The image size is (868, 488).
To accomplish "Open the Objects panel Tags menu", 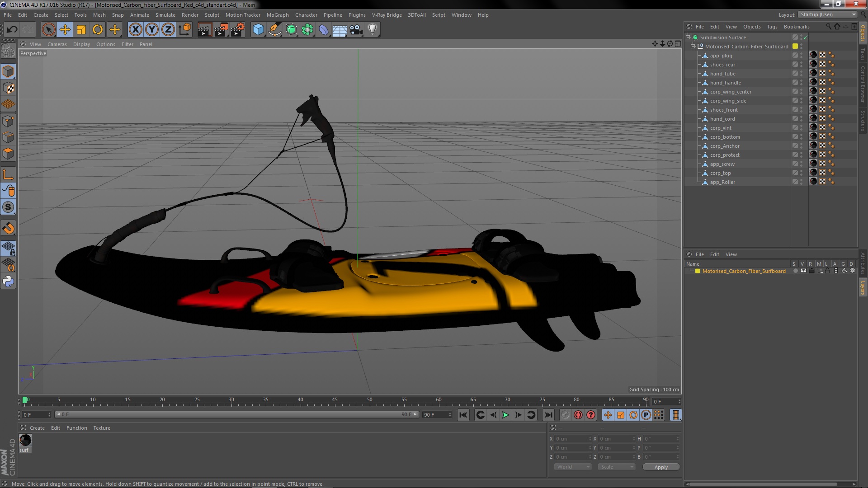I will (772, 27).
